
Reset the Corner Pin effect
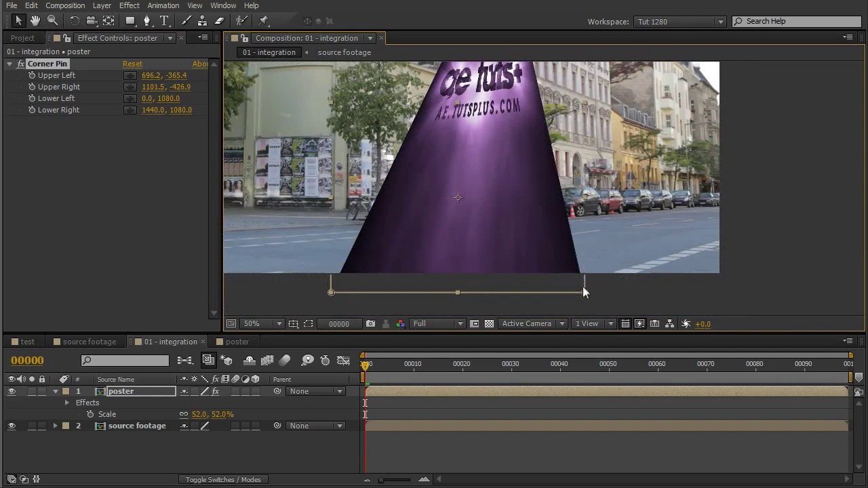[132, 64]
